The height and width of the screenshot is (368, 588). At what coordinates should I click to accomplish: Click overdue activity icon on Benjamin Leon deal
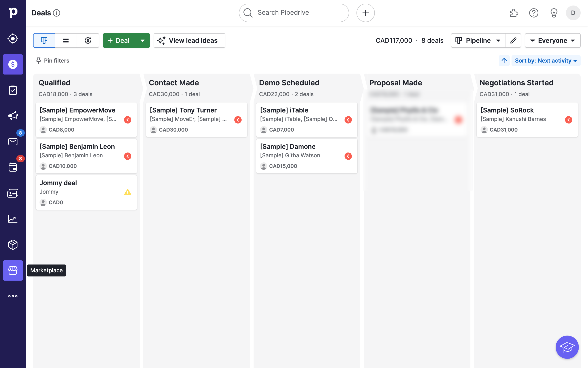127,156
